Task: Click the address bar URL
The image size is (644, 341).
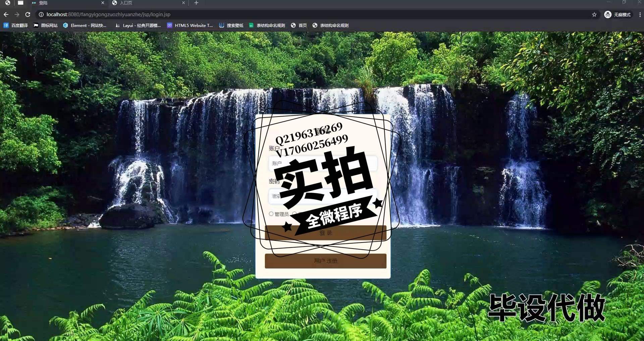Action: point(108,14)
